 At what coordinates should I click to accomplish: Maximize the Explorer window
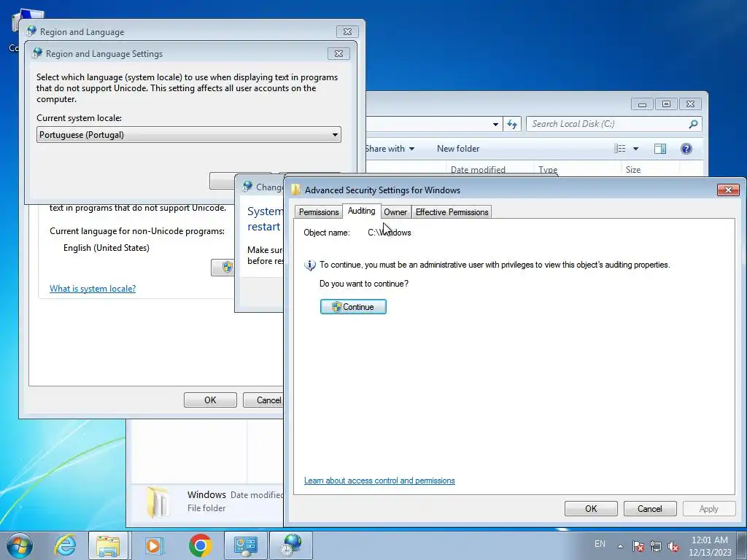[x=666, y=104]
